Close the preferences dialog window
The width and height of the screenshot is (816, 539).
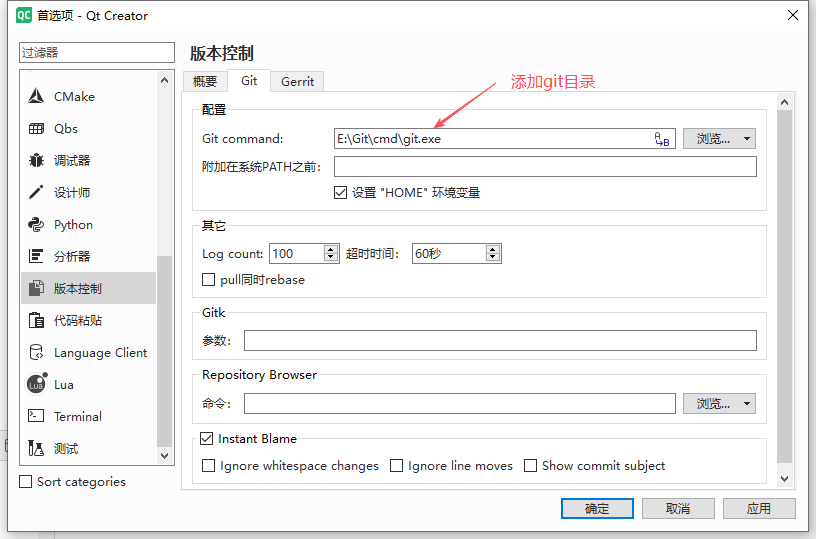point(793,15)
